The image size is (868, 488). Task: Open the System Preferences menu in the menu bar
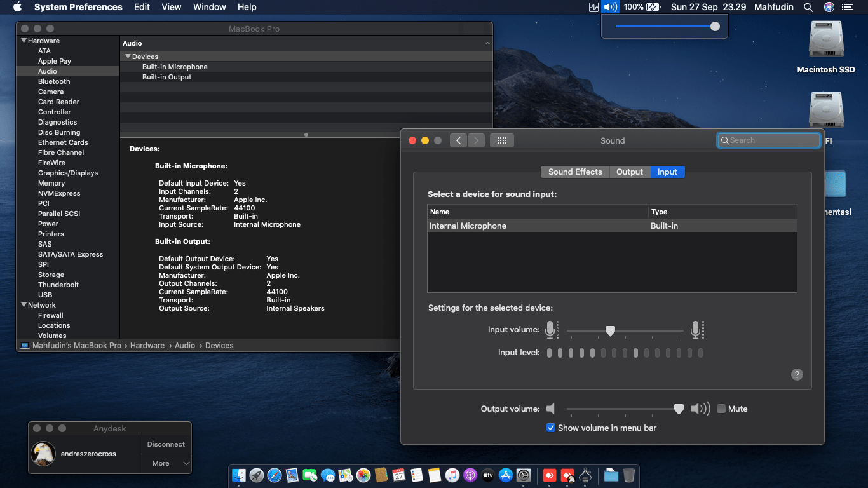(x=78, y=7)
